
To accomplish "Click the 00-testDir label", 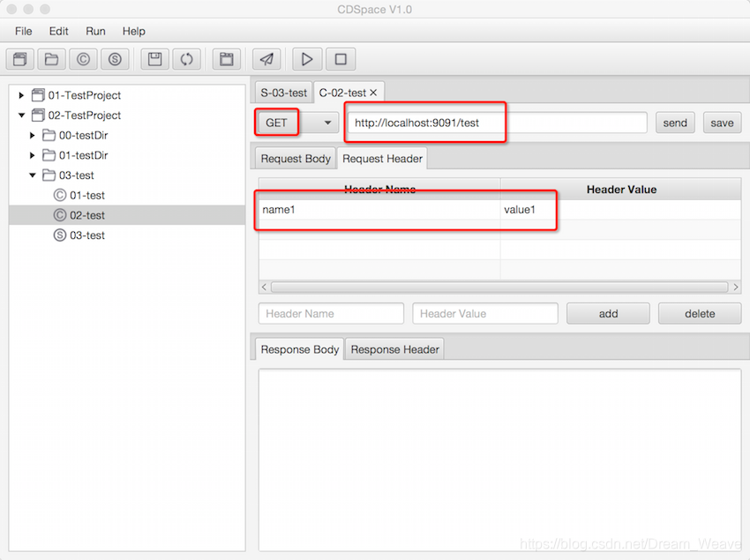I will tap(83, 135).
